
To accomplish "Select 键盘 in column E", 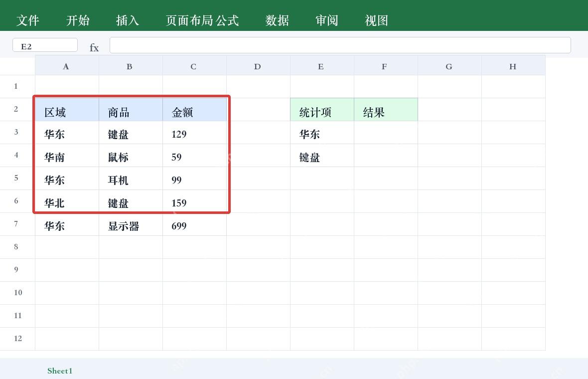I will click(x=322, y=156).
